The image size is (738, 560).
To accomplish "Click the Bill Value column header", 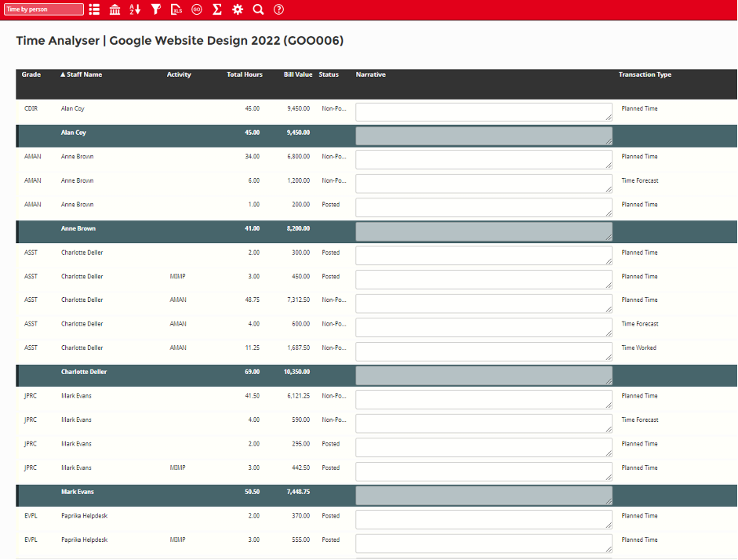I will [298, 75].
